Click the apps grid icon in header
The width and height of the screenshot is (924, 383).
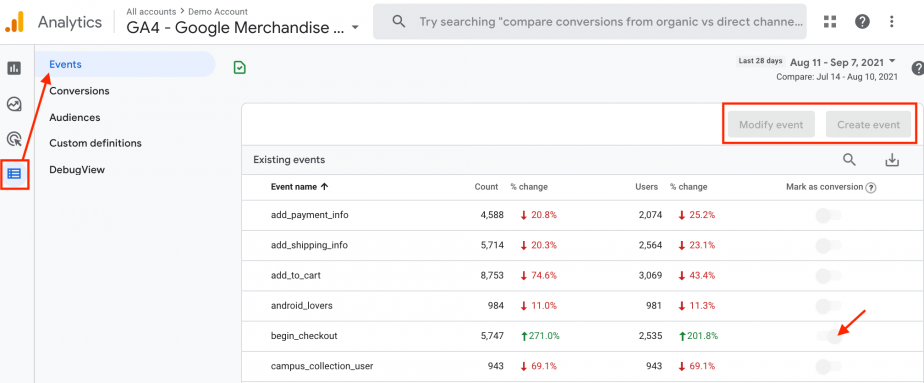point(830,22)
